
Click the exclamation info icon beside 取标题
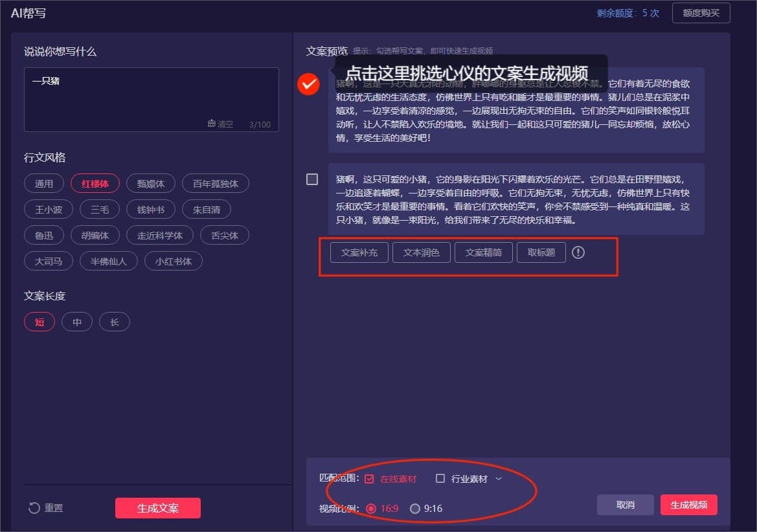(578, 252)
